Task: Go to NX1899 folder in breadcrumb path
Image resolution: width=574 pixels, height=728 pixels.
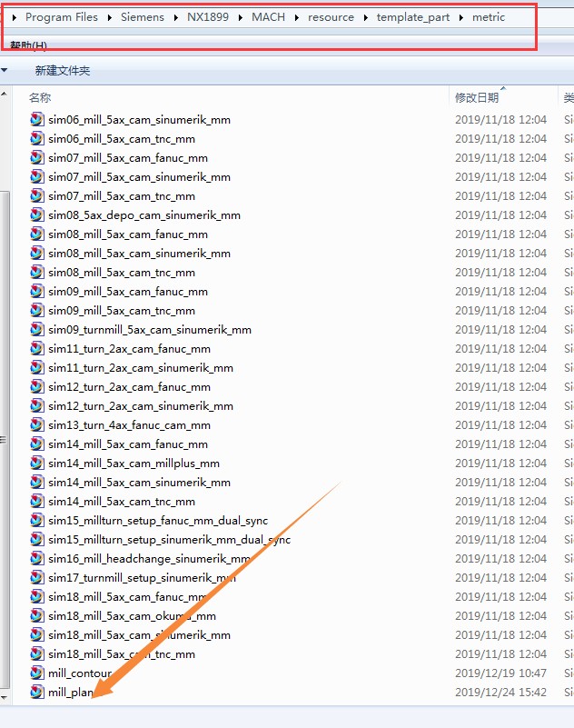Action: (208, 17)
